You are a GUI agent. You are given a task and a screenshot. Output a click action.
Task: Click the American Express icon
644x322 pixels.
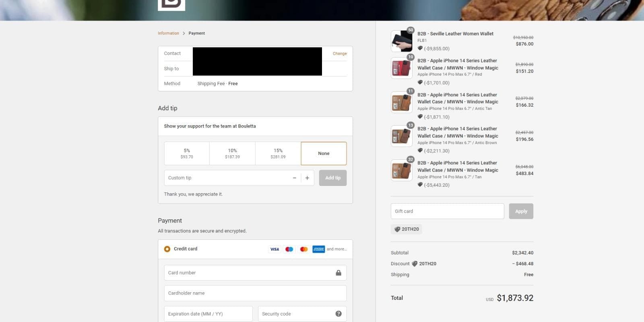[x=319, y=249]
